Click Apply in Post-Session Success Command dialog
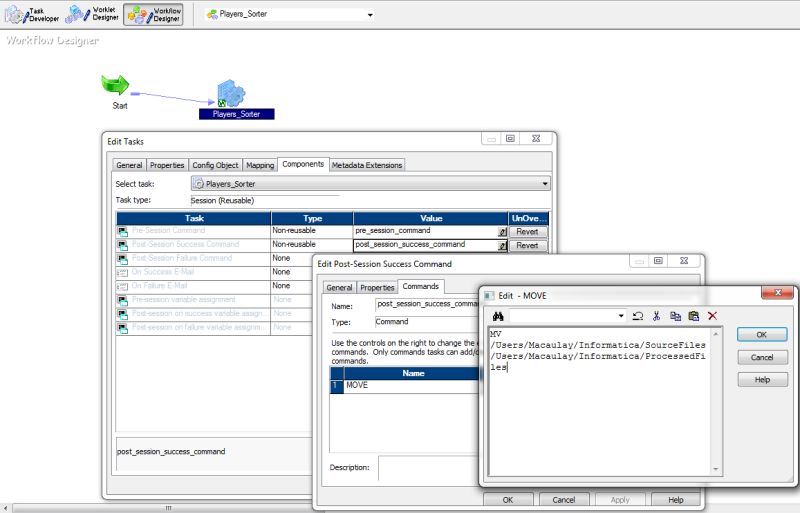This screenshot has width=800, height=513. (x=620, y=500)
